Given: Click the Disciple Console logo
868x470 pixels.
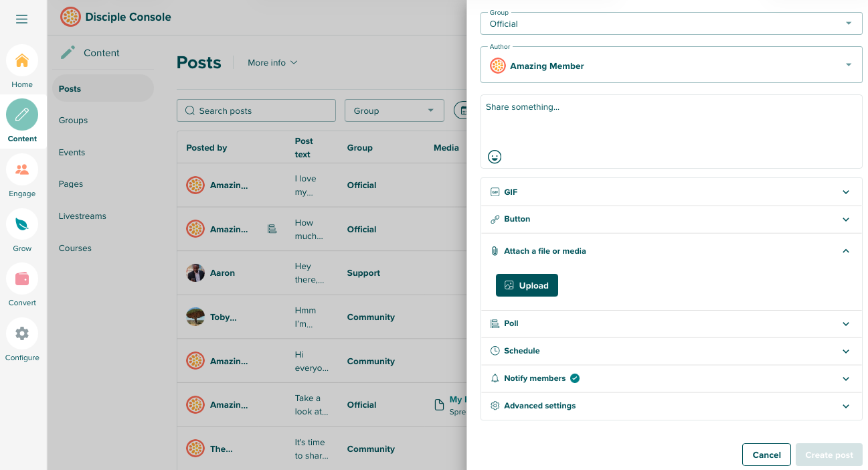Looking at the screenshot, I should [70, 17].
